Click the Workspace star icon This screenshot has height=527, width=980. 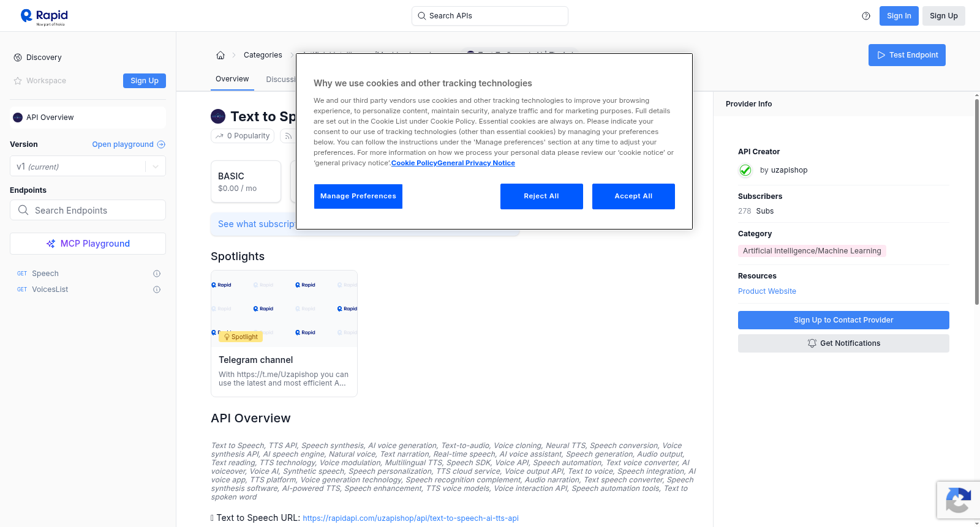coord(18,81)
